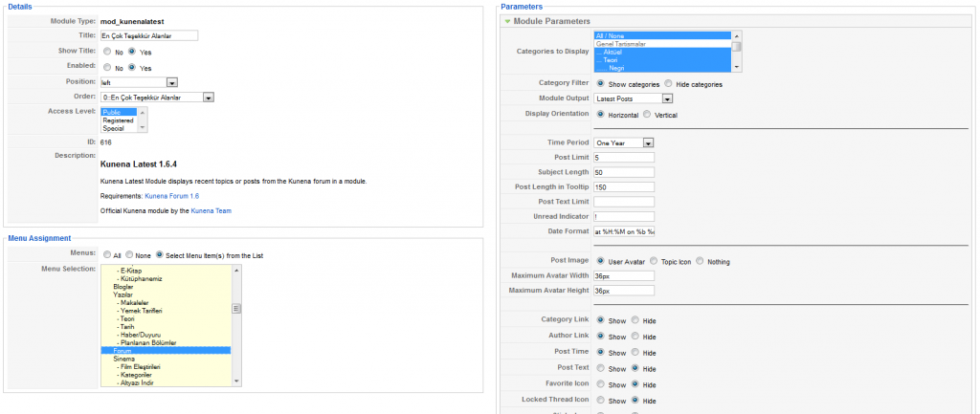
Task: Hide the Post Time
Action: click(635, 352)
